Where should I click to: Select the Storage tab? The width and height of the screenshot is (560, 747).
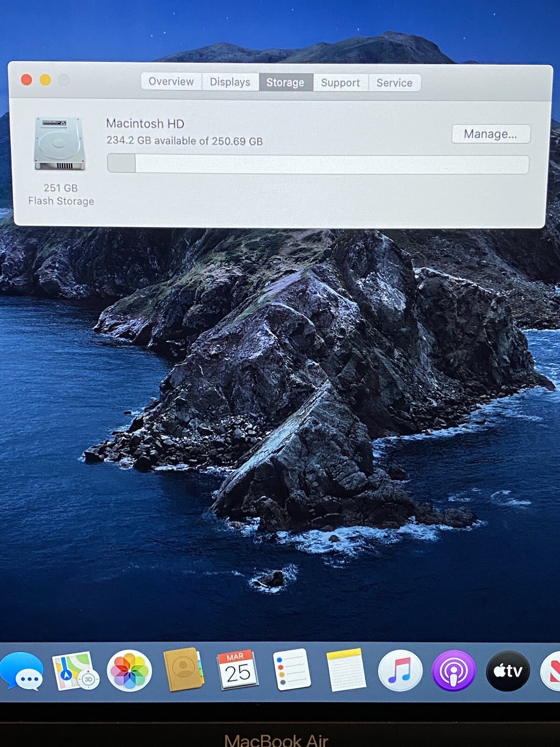286,83
